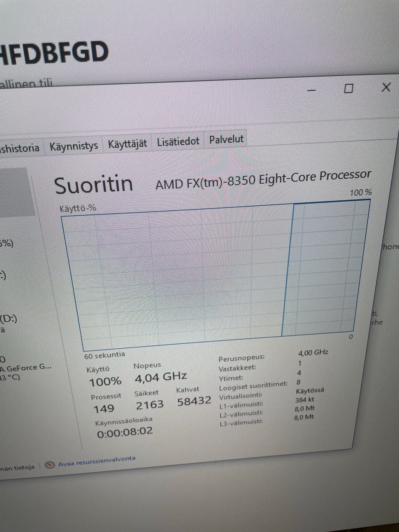Close the Task Manager window
399x532 pixels.
[386, 87]
